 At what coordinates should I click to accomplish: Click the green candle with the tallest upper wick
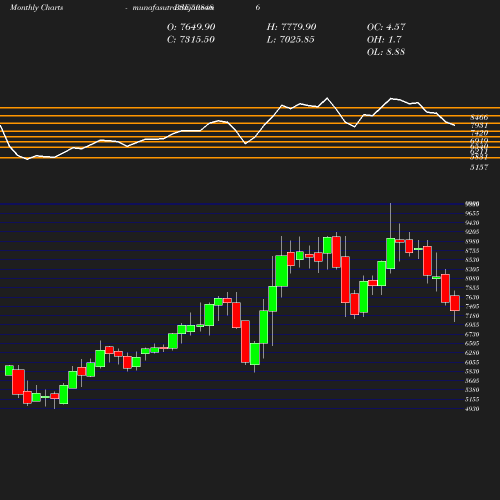(x=391, y=253)
